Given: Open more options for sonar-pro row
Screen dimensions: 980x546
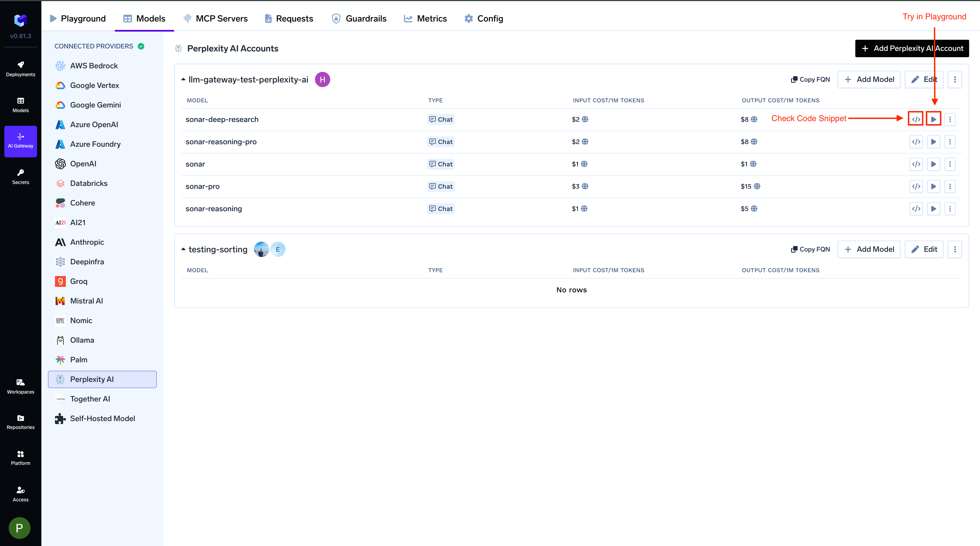Looking at the screenshot, I should coord(950,186).
